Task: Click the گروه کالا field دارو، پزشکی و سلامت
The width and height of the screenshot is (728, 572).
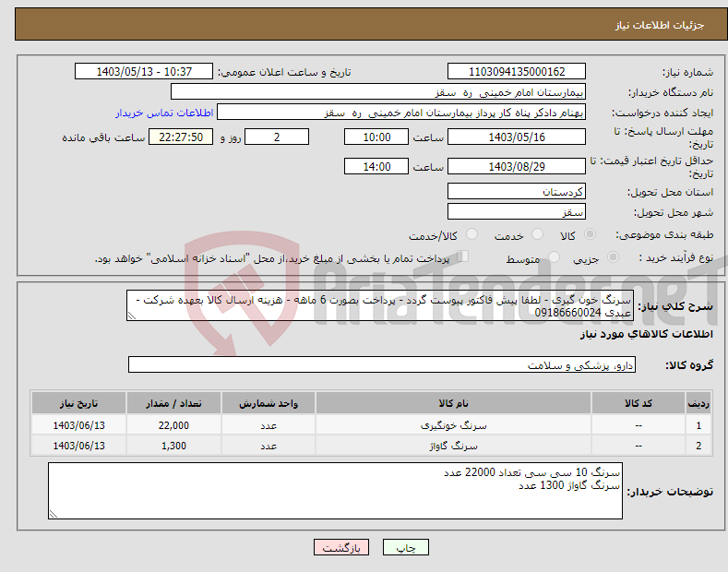Action: pos(382,365)
